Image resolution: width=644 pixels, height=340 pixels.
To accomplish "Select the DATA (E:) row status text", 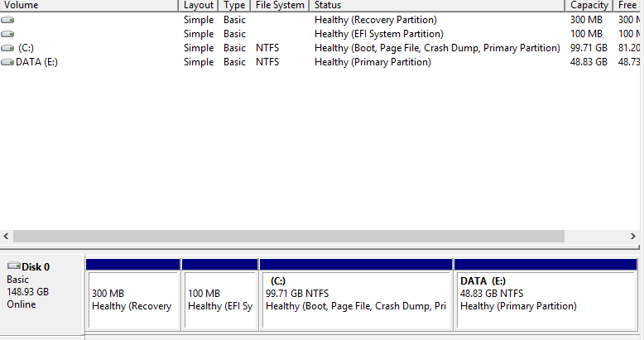I will (372, 62).
